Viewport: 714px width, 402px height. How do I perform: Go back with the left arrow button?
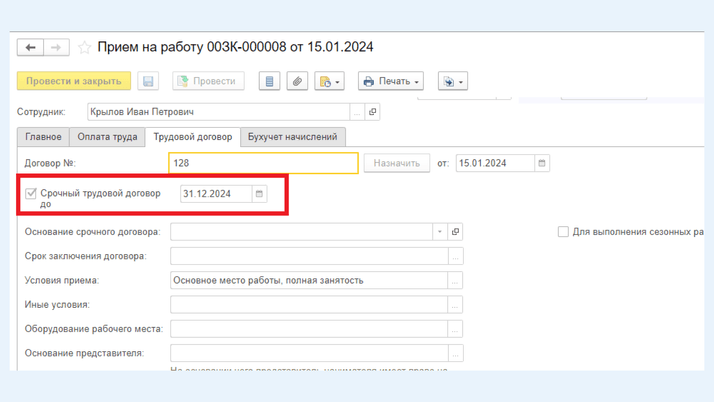[31, 47]
